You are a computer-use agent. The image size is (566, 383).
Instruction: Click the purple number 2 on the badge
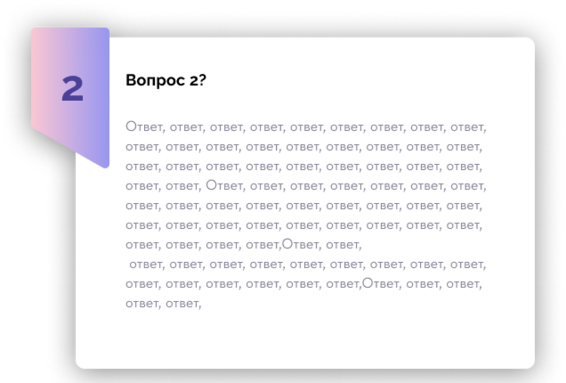pyautogui.click(x=73, y=89)
